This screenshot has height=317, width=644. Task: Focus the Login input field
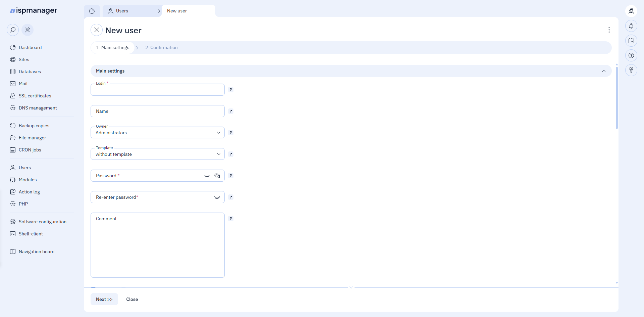coord(158,90)
